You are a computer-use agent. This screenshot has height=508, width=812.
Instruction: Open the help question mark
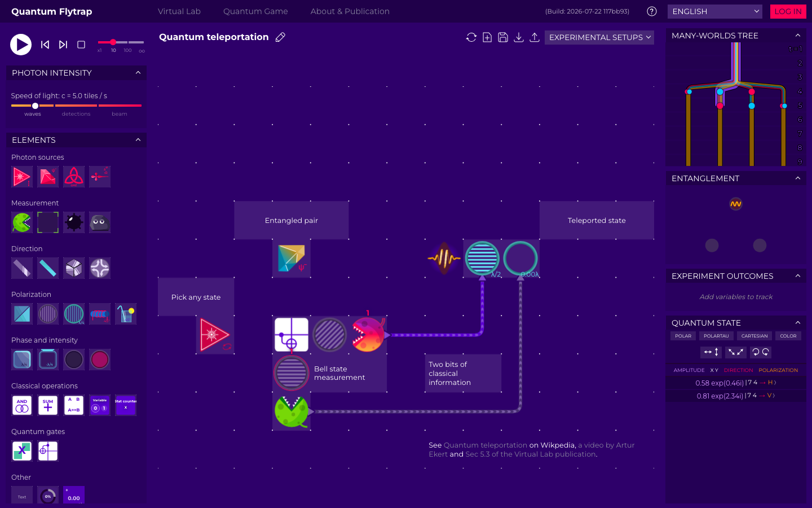652,11
